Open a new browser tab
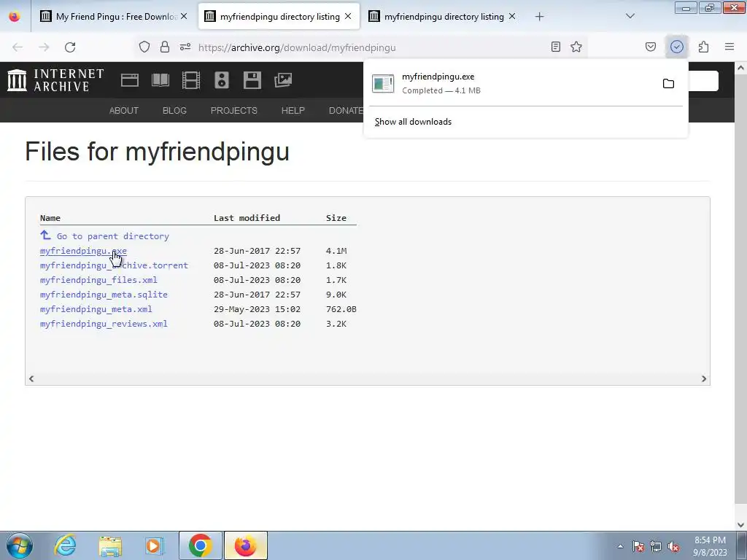This screenshot has height=560, width=747. tap(539, 17)
